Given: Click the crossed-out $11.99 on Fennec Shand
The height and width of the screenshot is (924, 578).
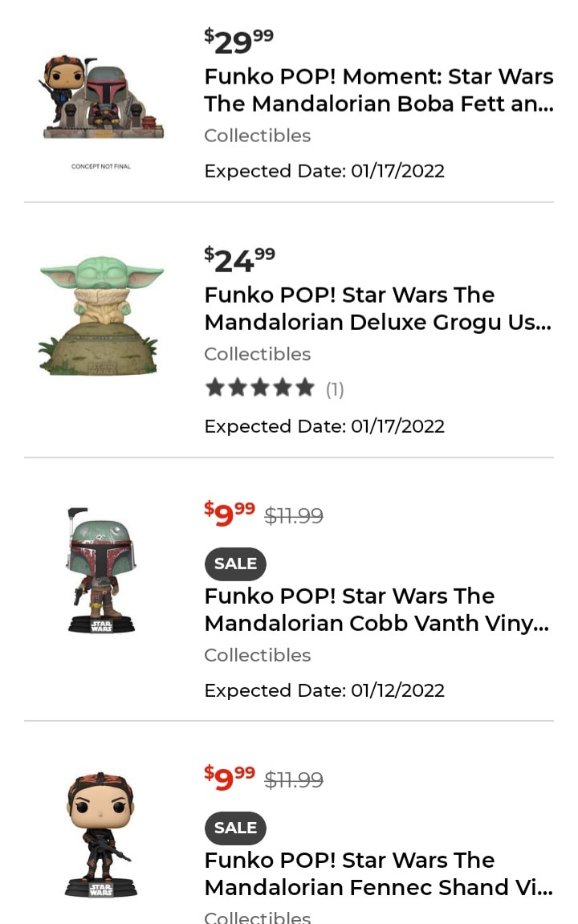Looking at the screenshot, I should [x=294, y=779].
